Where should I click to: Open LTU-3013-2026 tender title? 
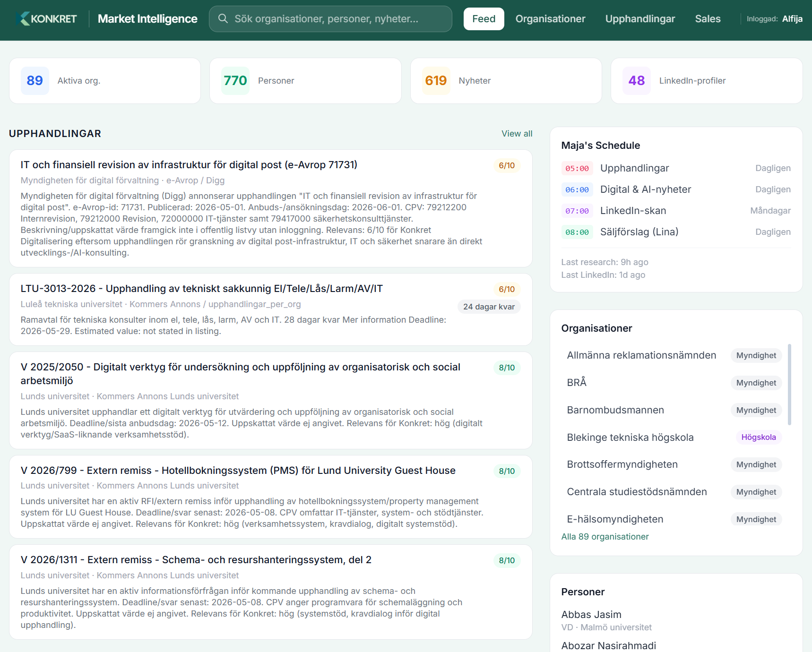point(201,289)
